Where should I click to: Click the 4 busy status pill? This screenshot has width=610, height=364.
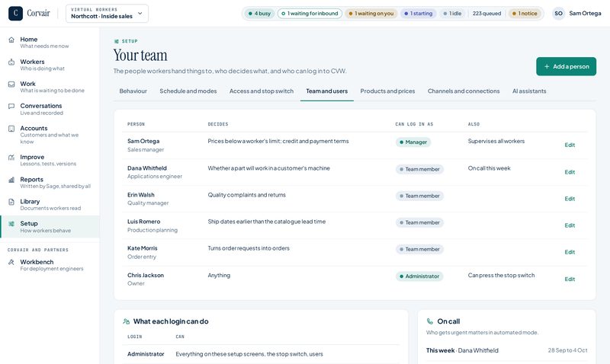[259, 13]
